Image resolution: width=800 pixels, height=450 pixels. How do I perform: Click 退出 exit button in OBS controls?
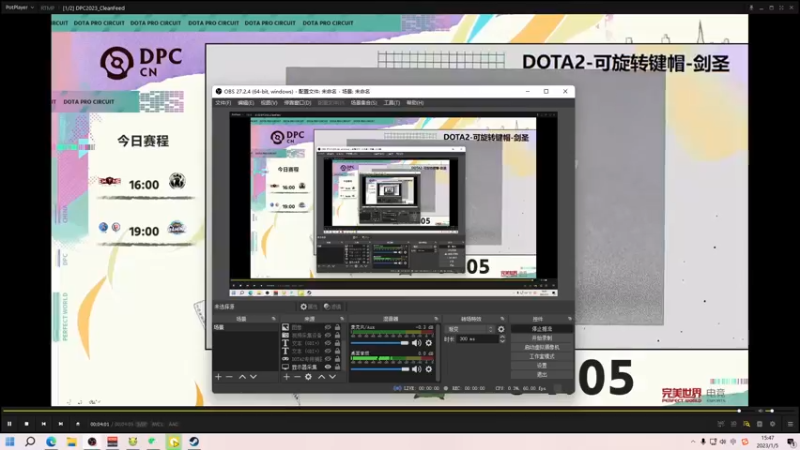coord(542,374)
